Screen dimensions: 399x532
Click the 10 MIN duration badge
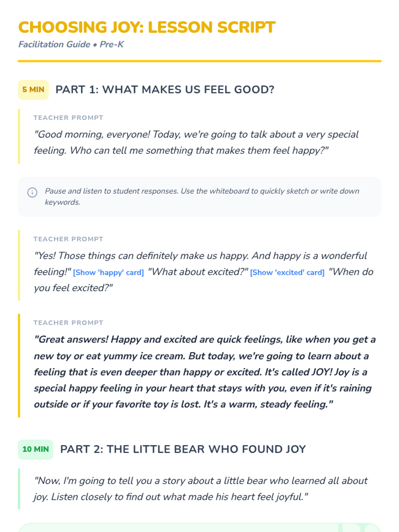36,449
